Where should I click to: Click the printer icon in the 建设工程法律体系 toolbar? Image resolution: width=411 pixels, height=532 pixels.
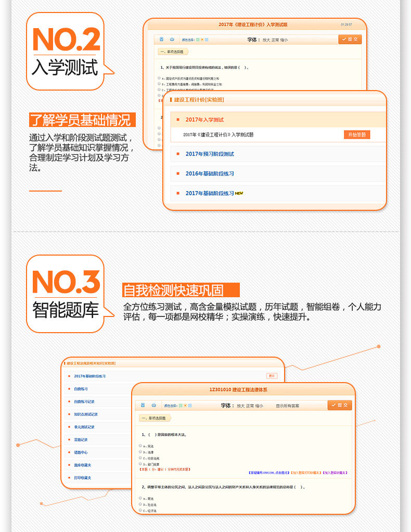click(x=153, y=405)
